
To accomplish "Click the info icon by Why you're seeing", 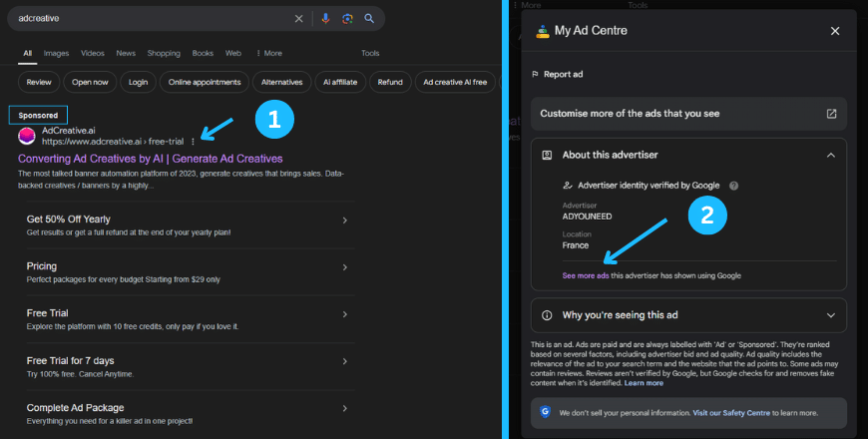I will click(x=547, y=315).
